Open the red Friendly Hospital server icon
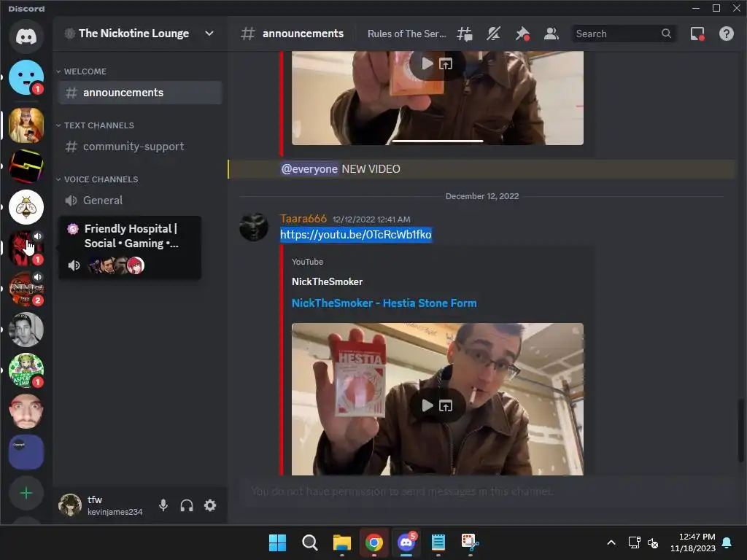Image resolution: width=747 pixels, height=560 pixels. 26,248
